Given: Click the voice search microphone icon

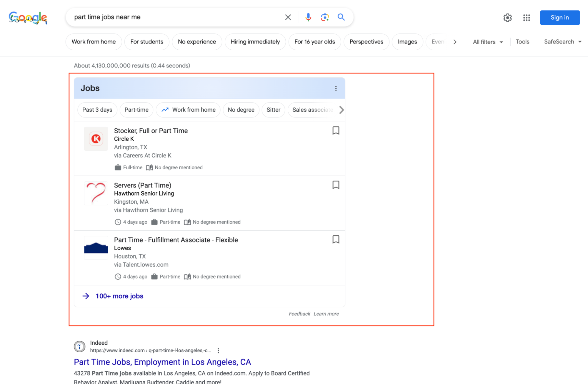Looking at the screenshot, I should click(308, 17).
